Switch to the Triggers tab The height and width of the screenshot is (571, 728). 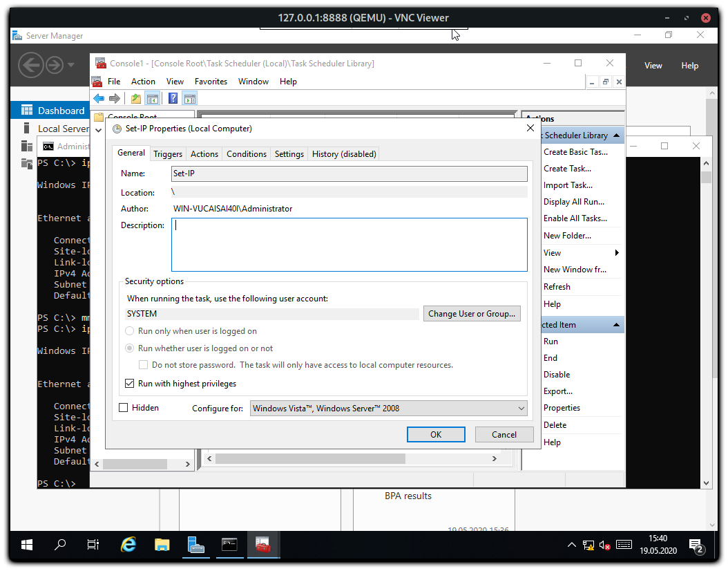168,154
